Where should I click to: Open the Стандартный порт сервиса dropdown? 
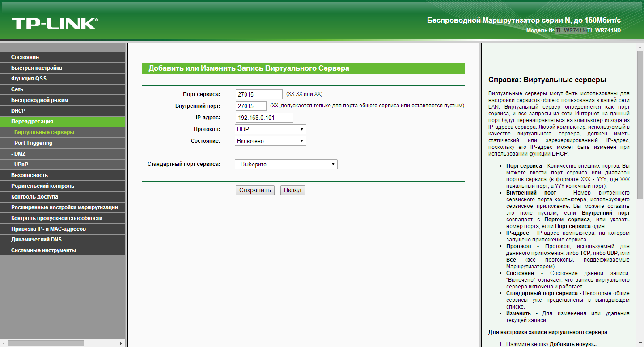(x=286, y=164)
